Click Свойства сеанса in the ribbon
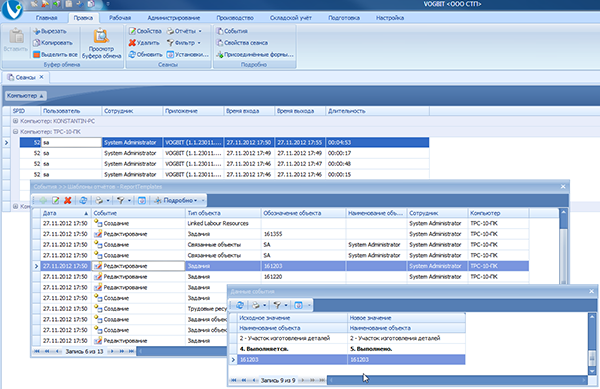Image resolution: width=600 pixels, height=389 pixels. (x=242, y=43)
